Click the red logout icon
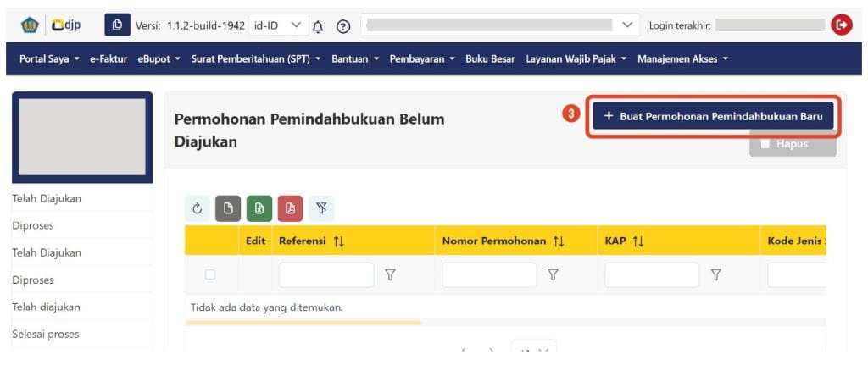The height and width of the screenshot is (371, 868). (842, 25)
